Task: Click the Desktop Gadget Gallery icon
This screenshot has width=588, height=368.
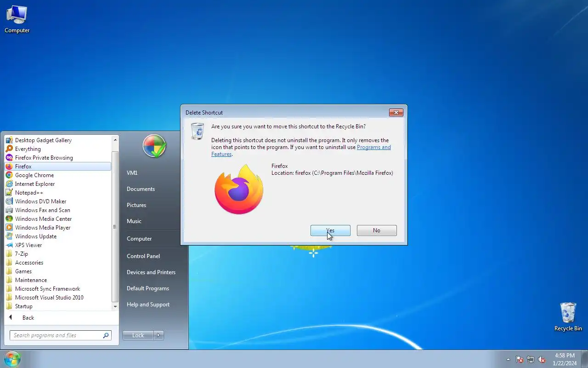Action: [9, 140]
